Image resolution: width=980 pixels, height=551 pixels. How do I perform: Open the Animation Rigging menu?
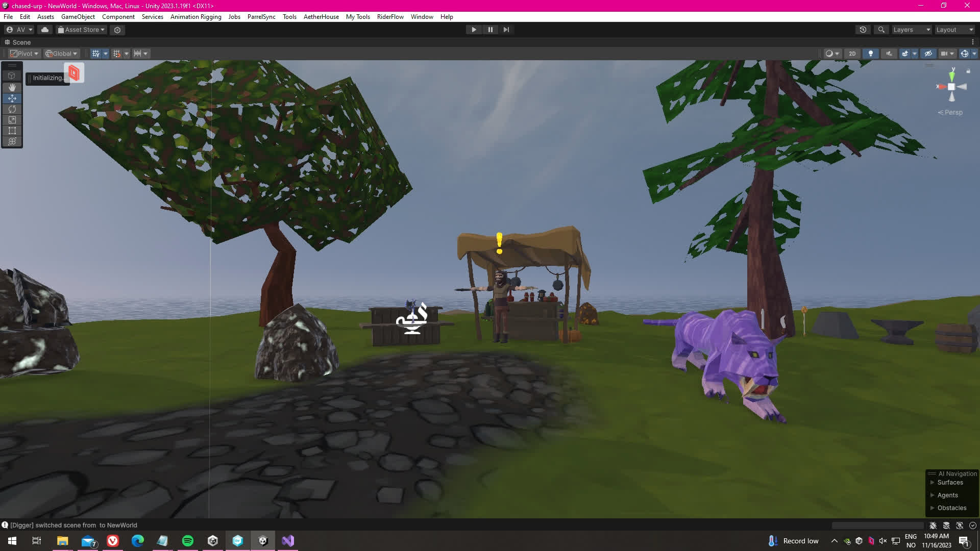click(x=195, y=17)
